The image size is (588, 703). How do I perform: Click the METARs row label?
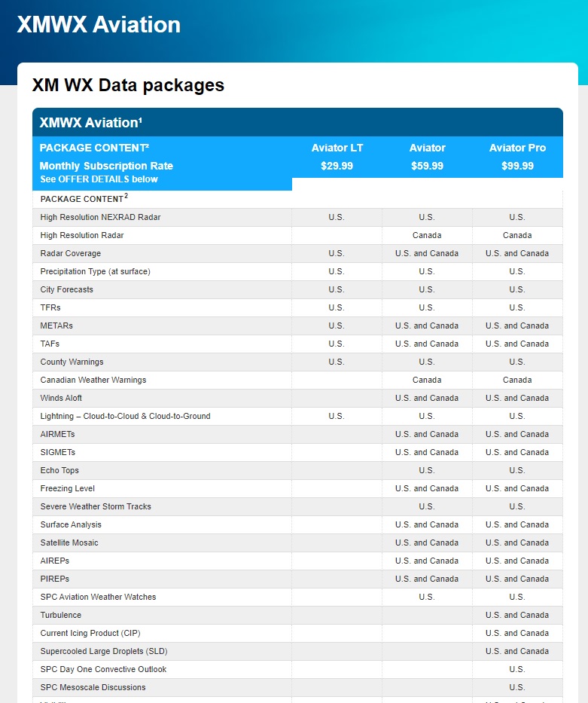click(x=56, y=326)
